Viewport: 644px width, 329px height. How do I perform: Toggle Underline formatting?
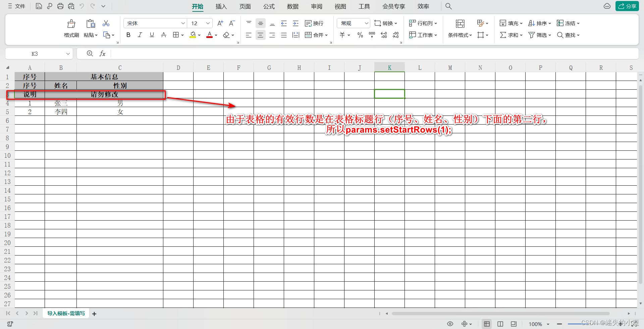click(x=152, y=35)
